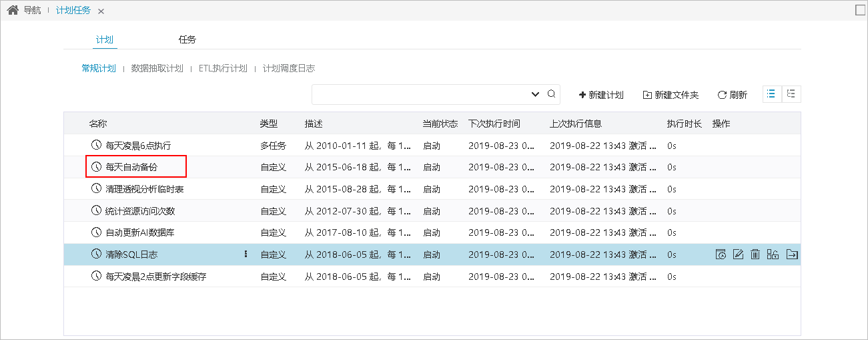868x340 pixels.
Task: Click the 描述 column header
Action: (314, 124)
